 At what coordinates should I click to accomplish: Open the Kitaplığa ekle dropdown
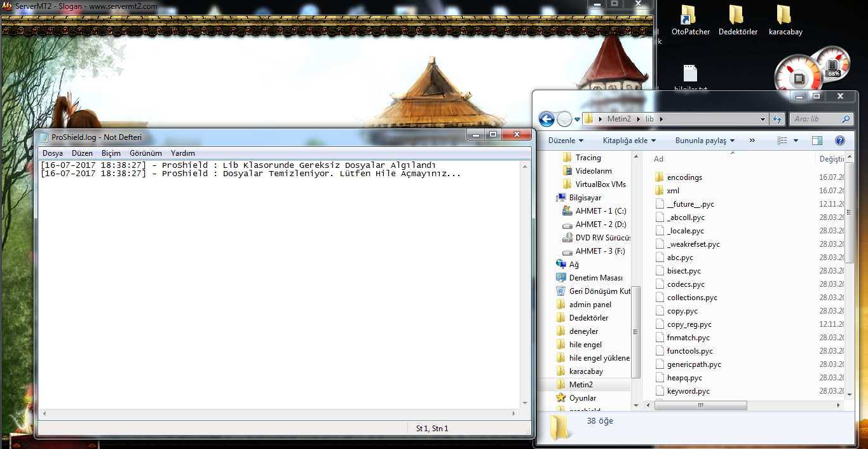tap(629, 141)
